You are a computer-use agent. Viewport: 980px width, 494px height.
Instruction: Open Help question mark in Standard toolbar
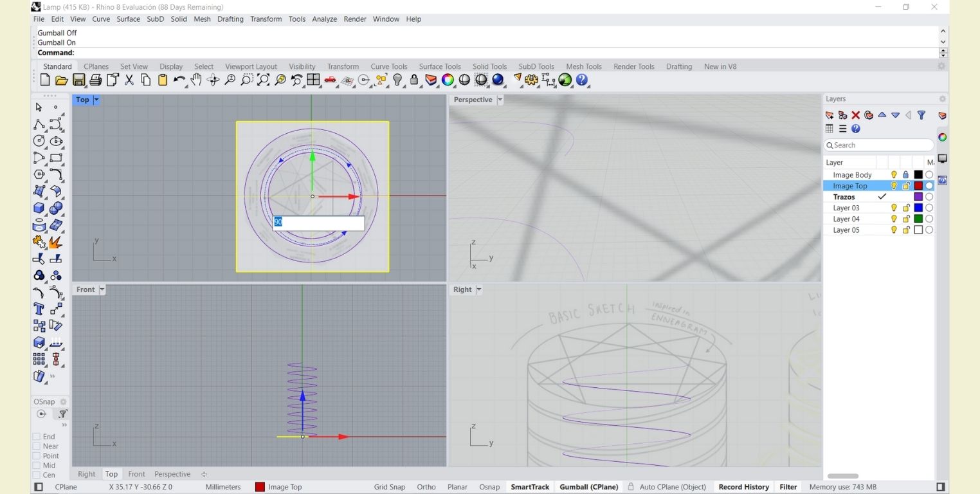point(582,80)
